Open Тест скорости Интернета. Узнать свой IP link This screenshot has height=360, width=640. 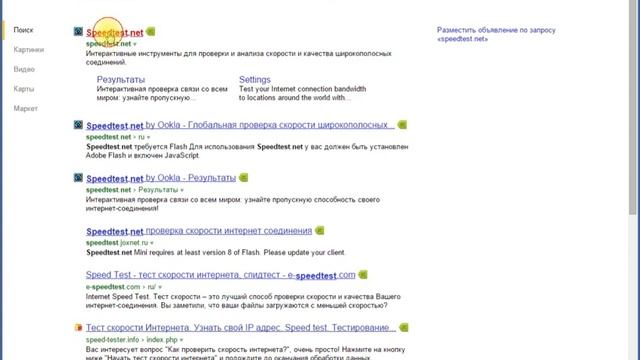pyautogui.click(x=241, y=328)
